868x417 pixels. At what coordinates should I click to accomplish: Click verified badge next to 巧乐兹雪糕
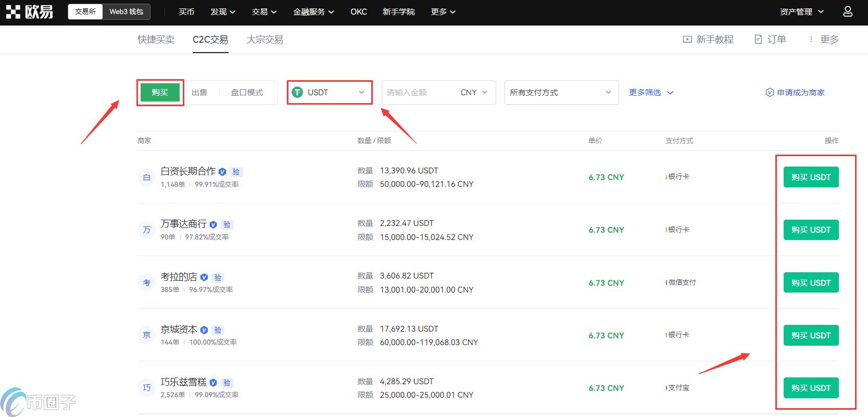(x=213, y=383)
